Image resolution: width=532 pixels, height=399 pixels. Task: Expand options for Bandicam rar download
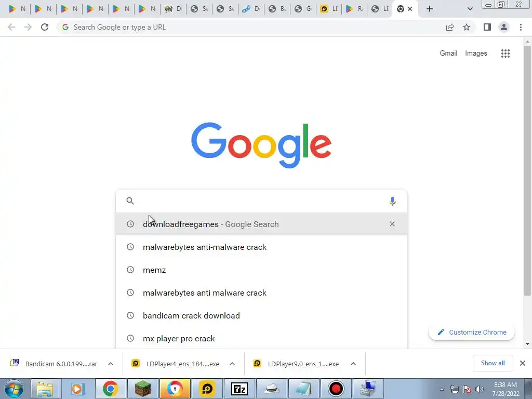[x=111, y=364]
